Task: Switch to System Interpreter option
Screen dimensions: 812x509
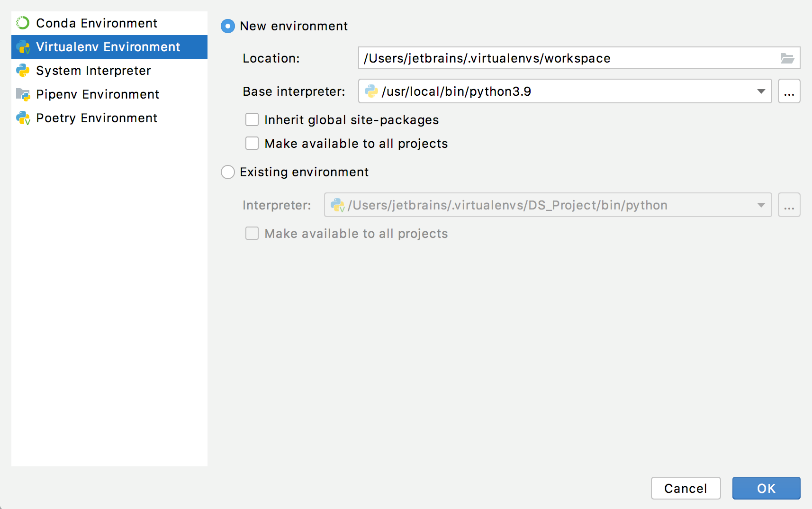Action: 93,70
